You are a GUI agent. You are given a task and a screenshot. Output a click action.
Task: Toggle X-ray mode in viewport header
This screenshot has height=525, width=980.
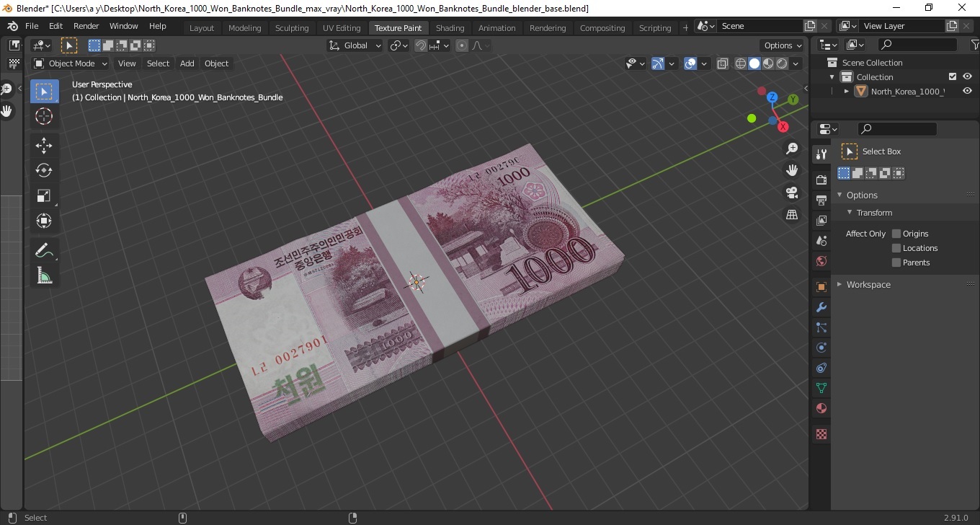(x=723, y=63)
